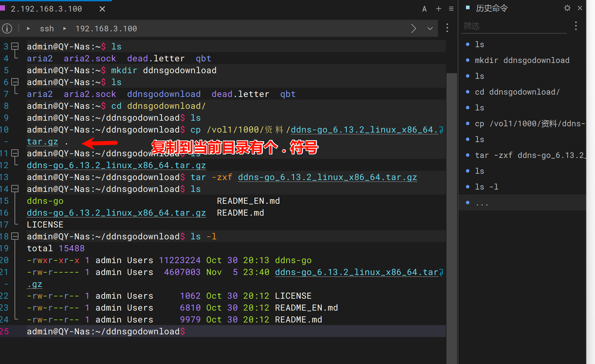Collapse the output block at line 6
This screenshot has height=364, width=595.
[x=15, y=82]
